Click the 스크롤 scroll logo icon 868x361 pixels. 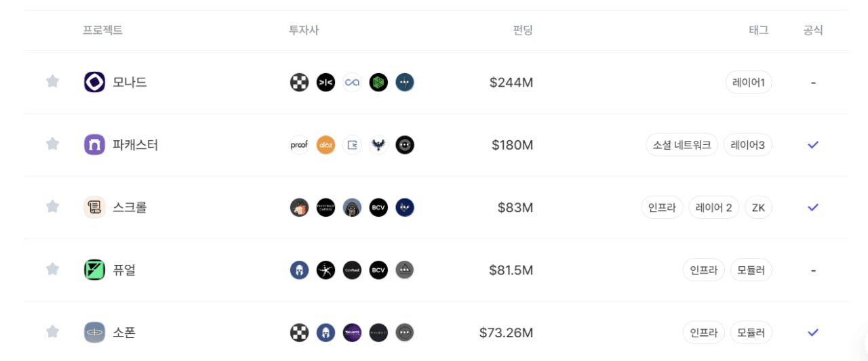tap(94, 207)
